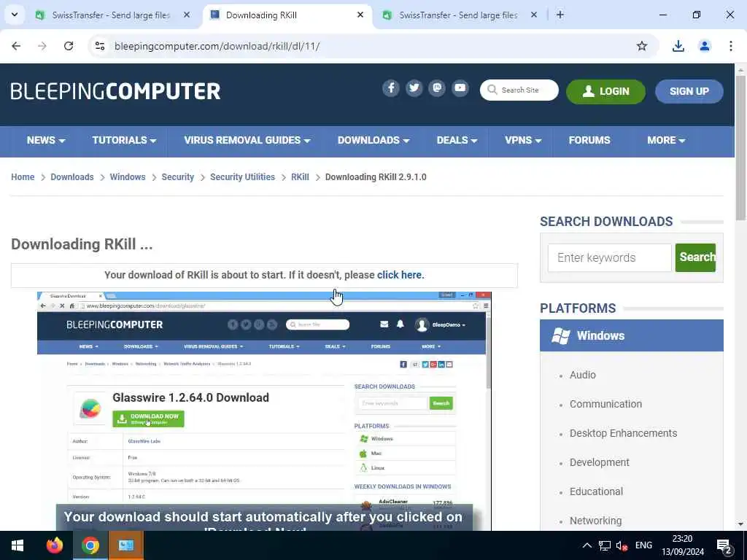Screen dimensions: 747x560
Task: Open Chrome profile icon
Action: (x=704, y=46)
